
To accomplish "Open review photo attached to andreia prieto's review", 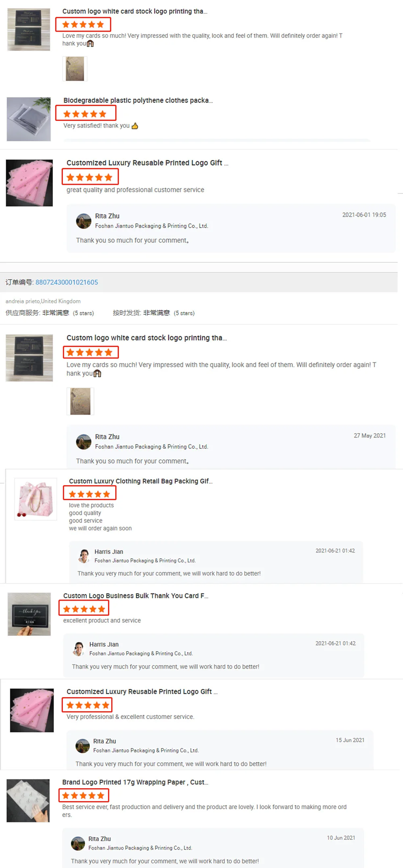I will tap(80, 401).
